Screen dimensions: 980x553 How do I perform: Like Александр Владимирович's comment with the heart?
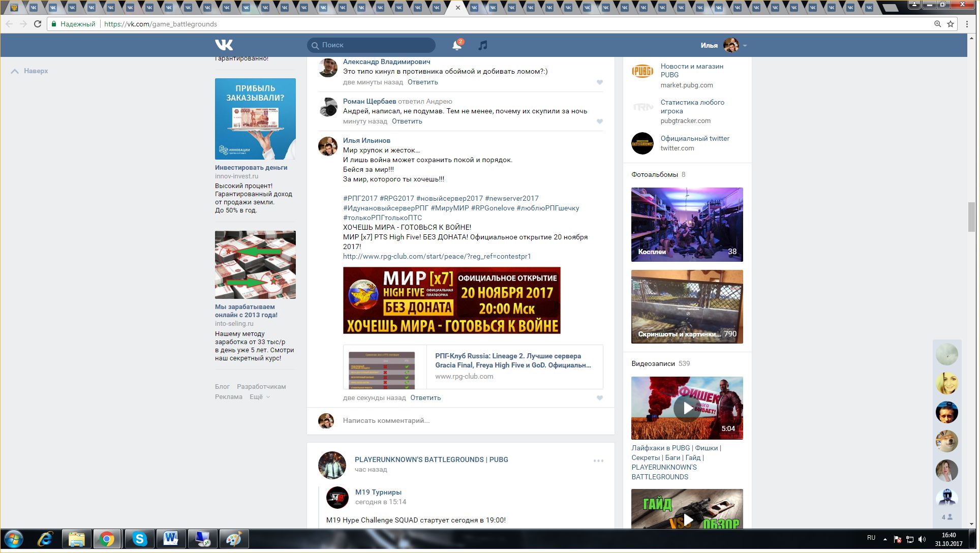600,82
